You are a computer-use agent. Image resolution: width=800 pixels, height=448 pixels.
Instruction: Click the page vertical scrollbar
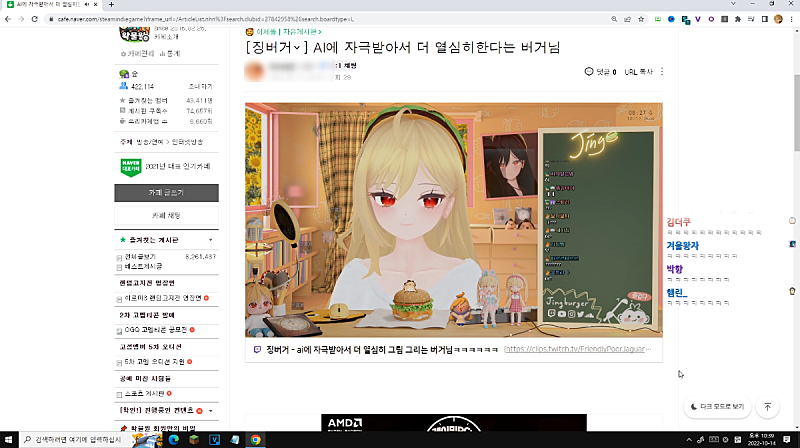796,112
